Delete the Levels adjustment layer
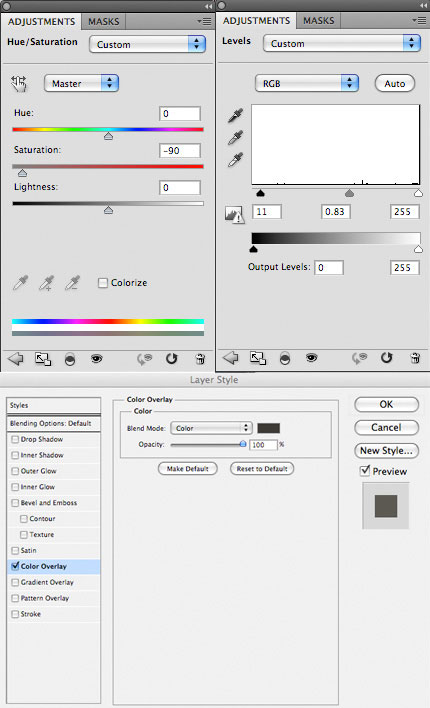Image resolution: width=430 pixels, height=708 pixels. click(415, 358)
